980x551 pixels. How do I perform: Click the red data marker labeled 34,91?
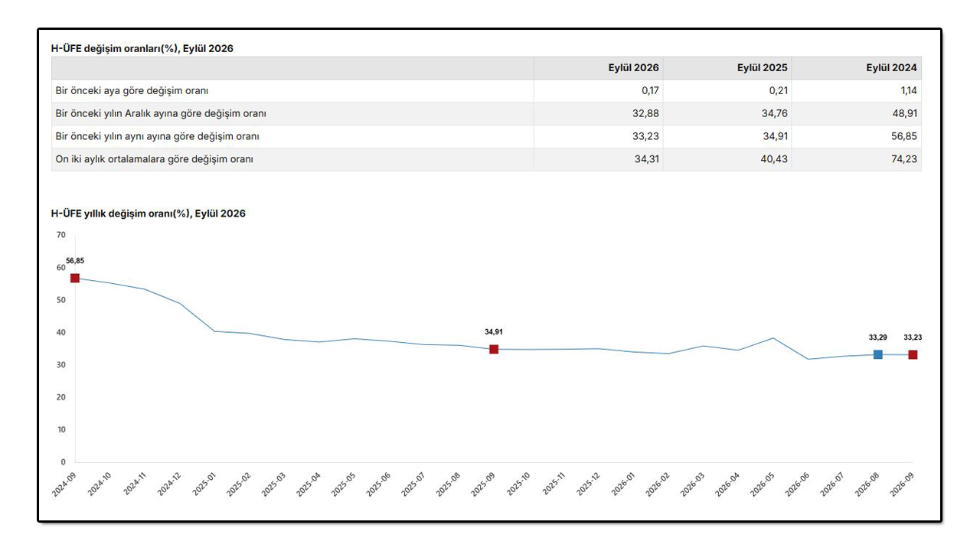click(494, 349)
